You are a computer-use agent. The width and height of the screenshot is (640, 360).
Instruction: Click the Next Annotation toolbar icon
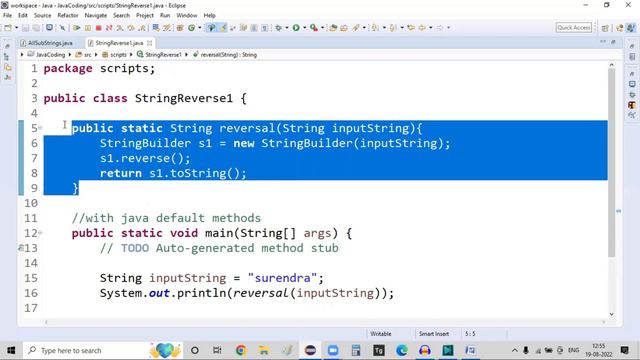pyautogui.click(x=375, y=28)
